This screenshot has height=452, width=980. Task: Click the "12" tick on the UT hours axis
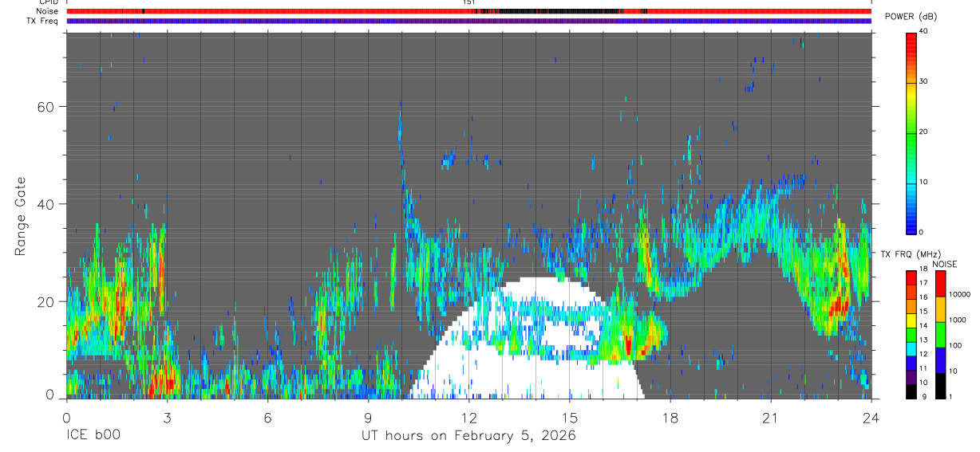pyautogui.click(x=468, y=419)
